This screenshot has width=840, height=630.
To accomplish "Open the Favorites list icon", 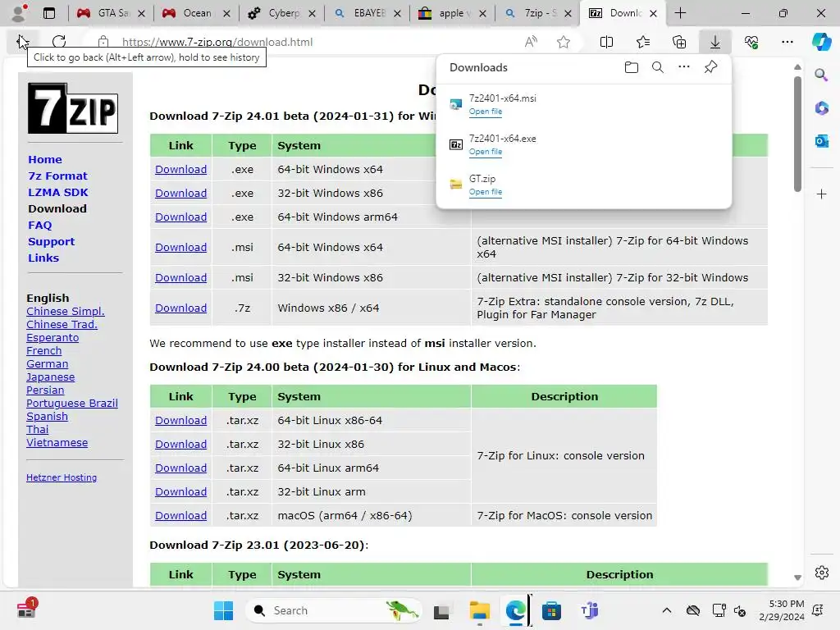I will click(643, 42).
